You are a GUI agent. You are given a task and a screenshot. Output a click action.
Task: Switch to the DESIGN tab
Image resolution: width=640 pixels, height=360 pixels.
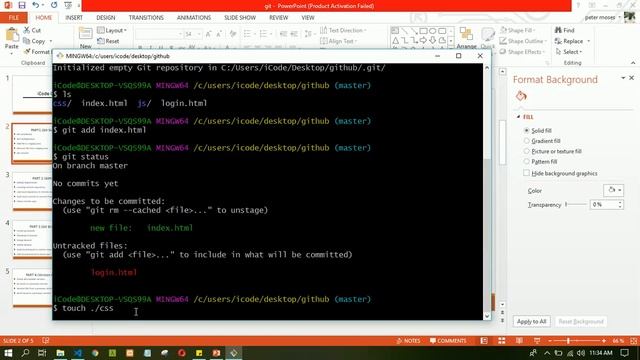[x=105, y=18]
